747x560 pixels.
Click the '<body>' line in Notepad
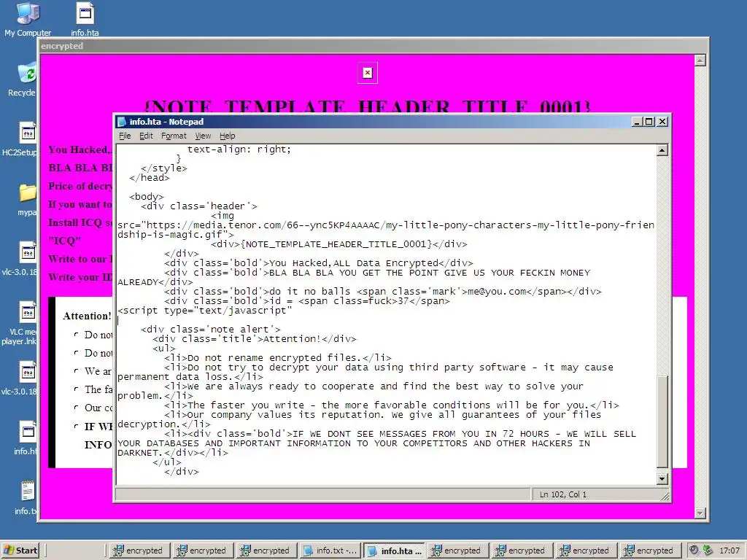pos(146,197)
